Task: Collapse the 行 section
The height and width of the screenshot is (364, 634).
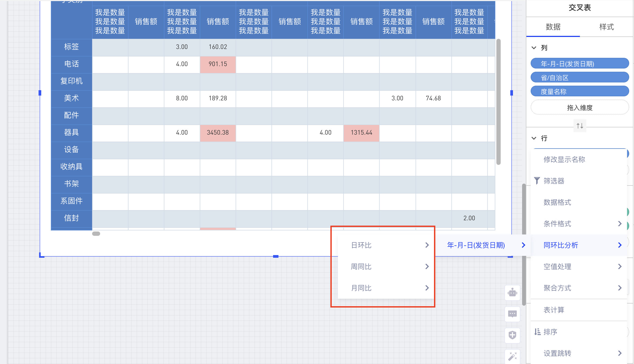Action: (533, 138)
